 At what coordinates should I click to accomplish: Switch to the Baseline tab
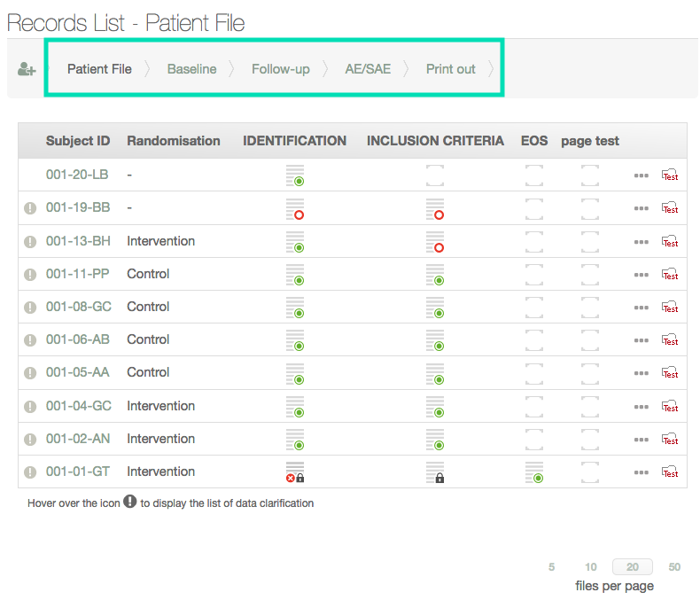tap(191, 69)
